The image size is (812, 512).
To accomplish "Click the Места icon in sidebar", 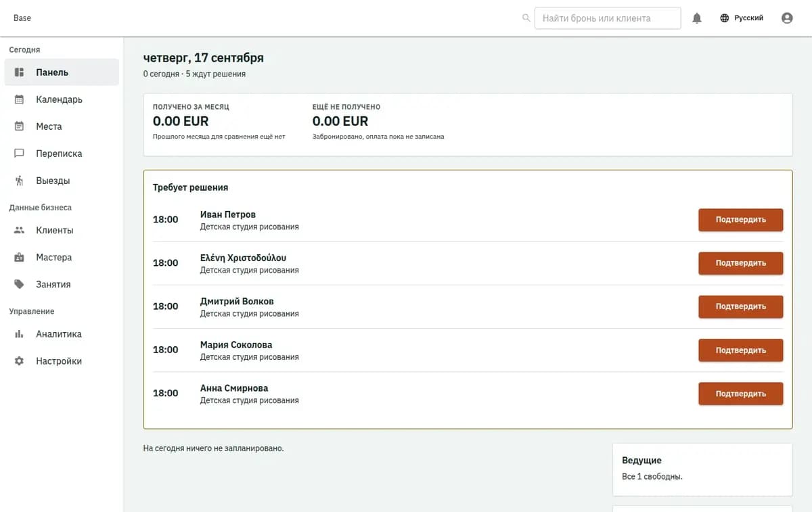I will point(20,126).
